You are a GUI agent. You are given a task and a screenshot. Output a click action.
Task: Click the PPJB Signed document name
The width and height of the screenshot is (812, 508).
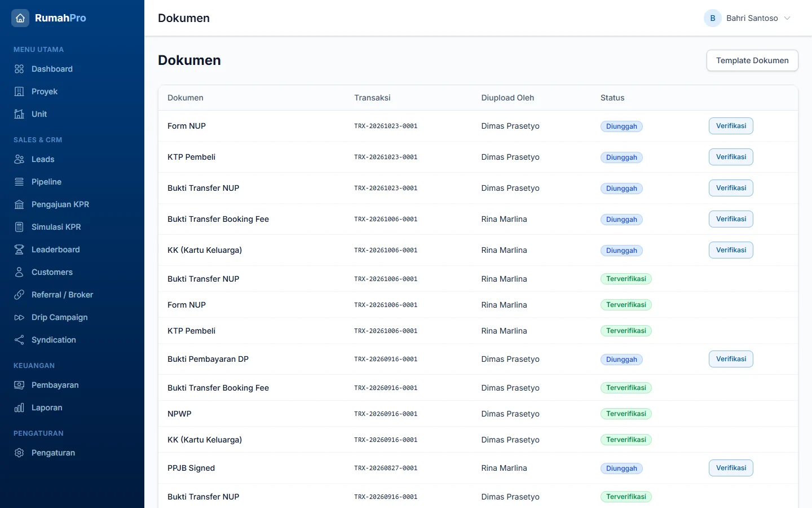(x=191, y=468)
